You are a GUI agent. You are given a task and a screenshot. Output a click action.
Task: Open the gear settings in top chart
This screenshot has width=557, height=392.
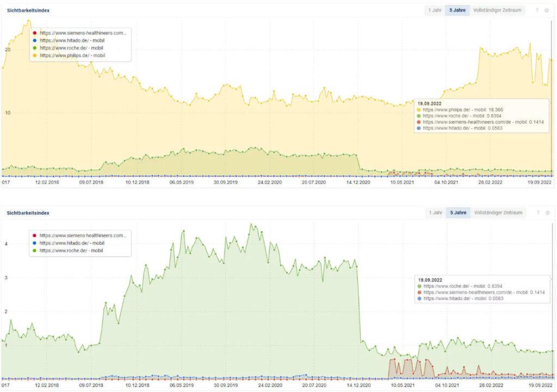coord(547,10)
